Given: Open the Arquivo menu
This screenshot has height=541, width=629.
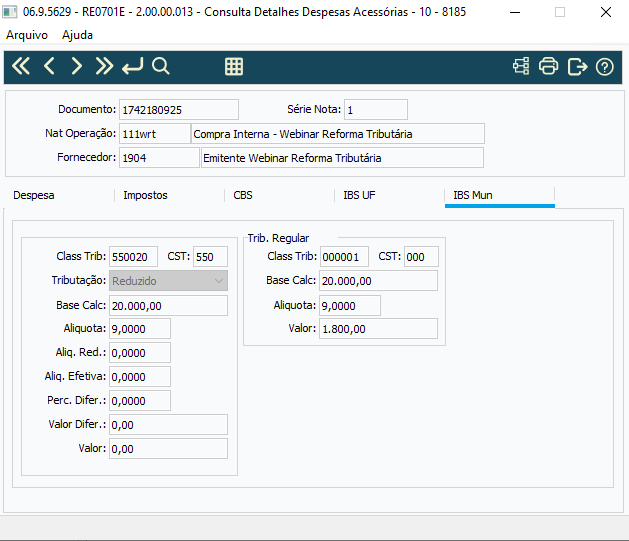Looking at the screenshot, I should coord(27,35).
